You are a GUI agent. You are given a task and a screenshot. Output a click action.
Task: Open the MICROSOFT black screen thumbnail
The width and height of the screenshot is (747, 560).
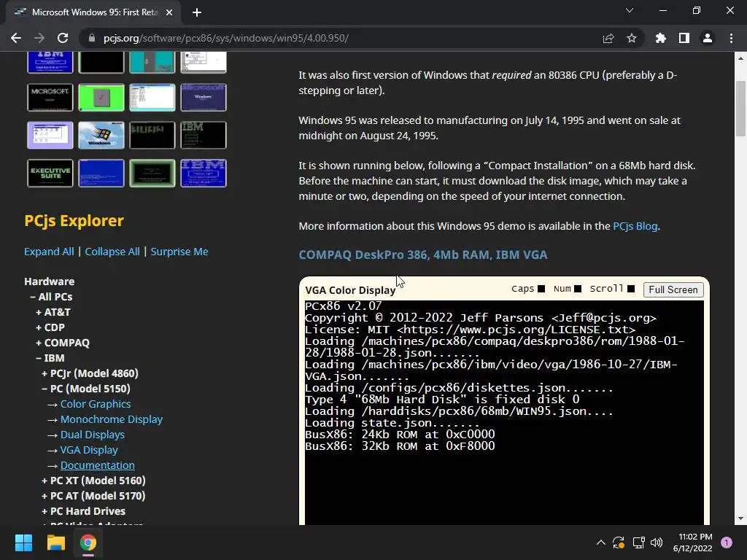[x=50, y=97]
